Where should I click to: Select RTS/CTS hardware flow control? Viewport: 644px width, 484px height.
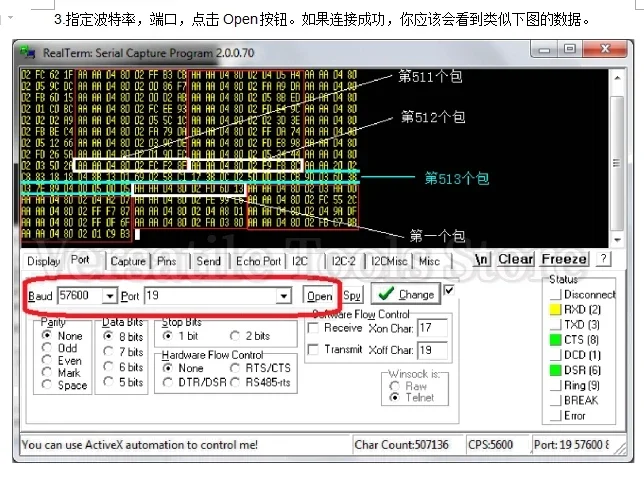click(x=235, y=368)
